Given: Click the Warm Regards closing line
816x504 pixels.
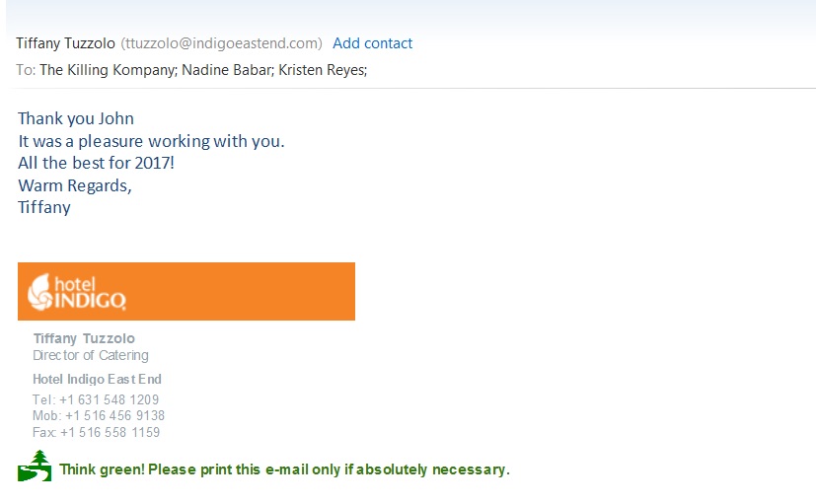Looking at the screenshot, I should click(75, 185).
